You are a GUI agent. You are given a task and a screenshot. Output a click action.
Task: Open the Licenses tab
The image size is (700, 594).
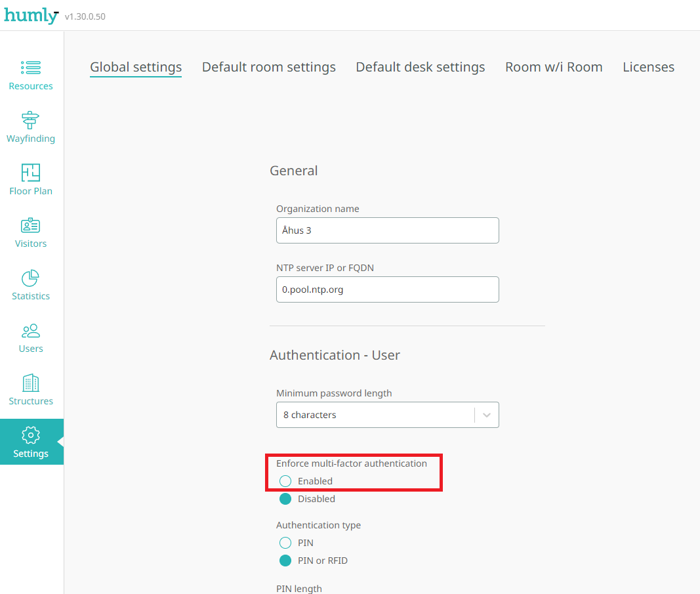pos(648,67)
